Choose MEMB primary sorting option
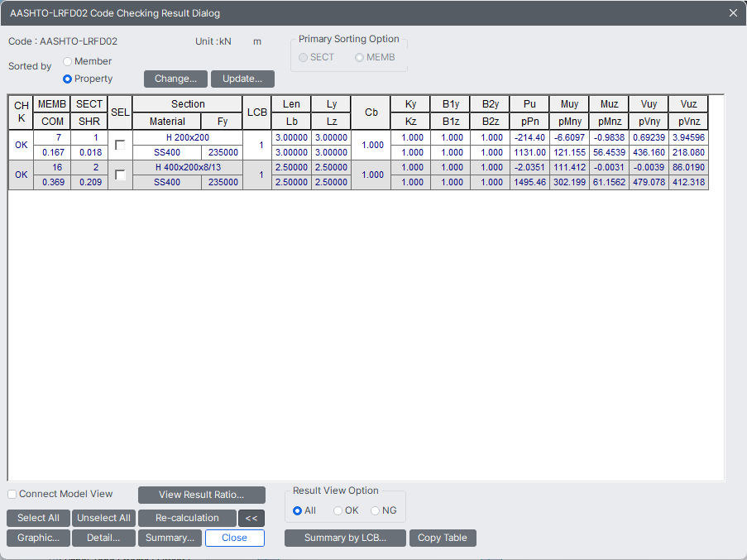Screen dimensions: 747x560 coord(359,58)
